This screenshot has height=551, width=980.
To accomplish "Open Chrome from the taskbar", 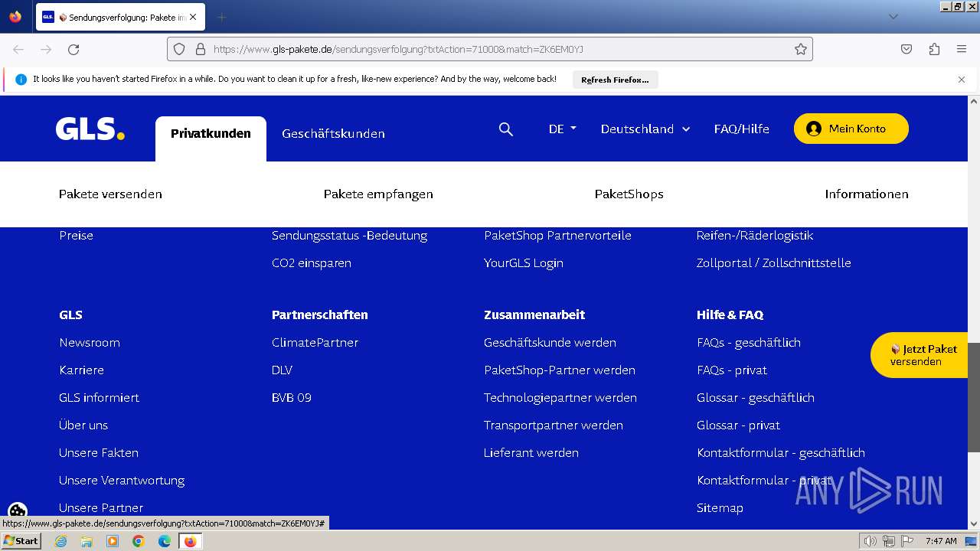I will click(139, 541).
